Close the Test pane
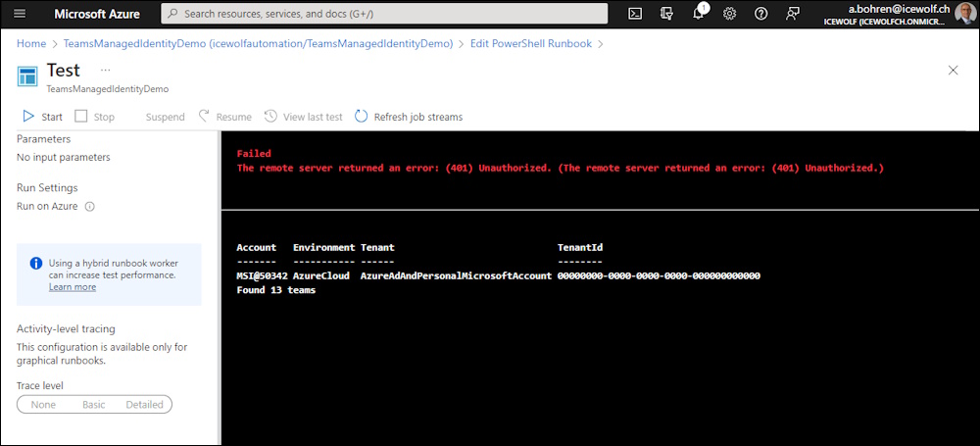 954,70
